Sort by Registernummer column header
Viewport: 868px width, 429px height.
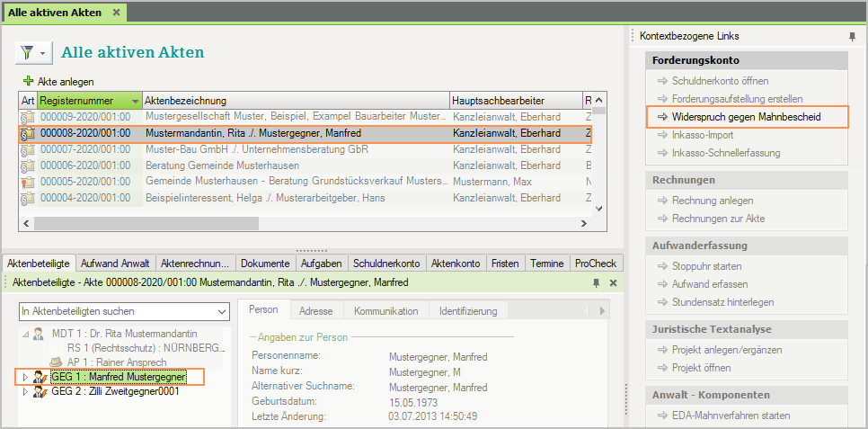pos(89,101)
